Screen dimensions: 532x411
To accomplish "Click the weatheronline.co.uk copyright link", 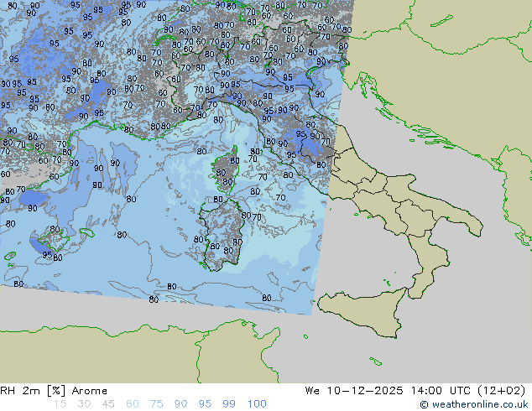I will point(474,404).
